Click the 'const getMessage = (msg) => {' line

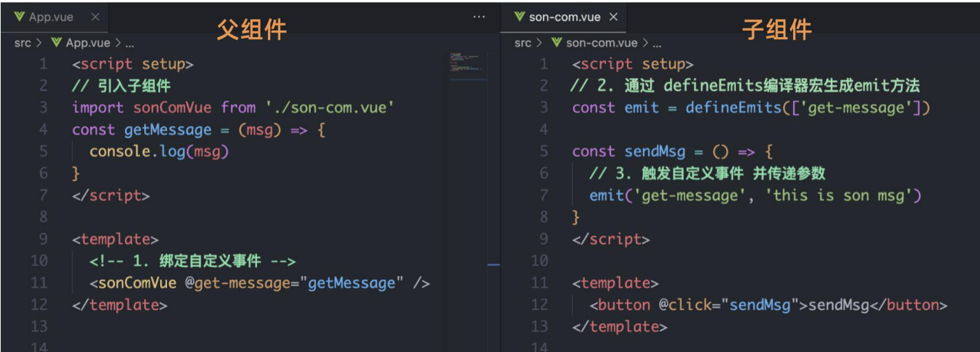tap(199, 130)
